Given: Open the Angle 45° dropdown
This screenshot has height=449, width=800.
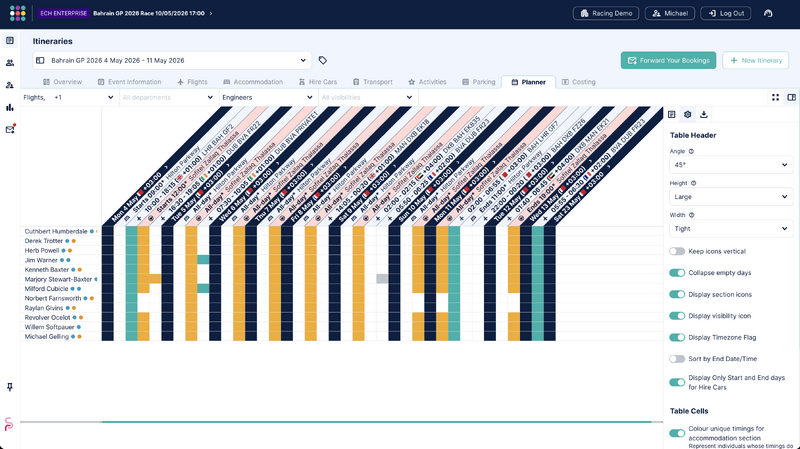Looking at the screenshot, I should tap(731, 165).
